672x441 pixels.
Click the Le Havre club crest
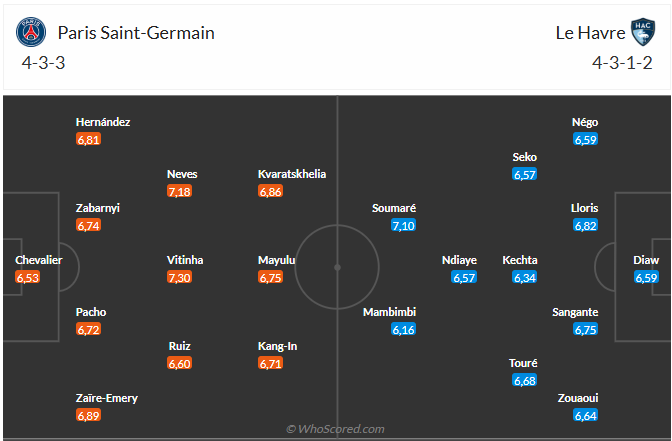coord(641,33)
